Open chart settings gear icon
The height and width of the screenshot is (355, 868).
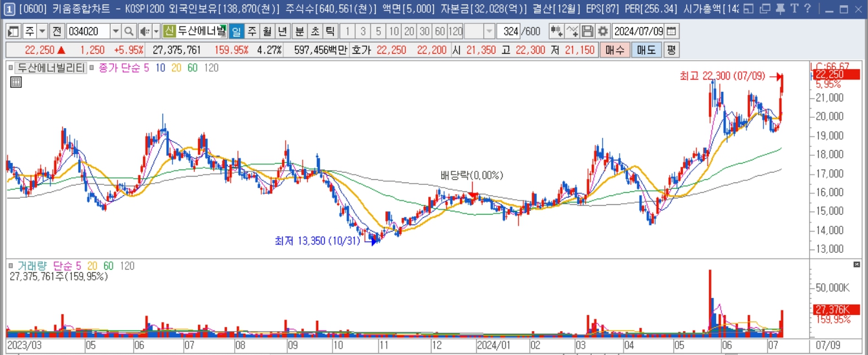point(603,32)
